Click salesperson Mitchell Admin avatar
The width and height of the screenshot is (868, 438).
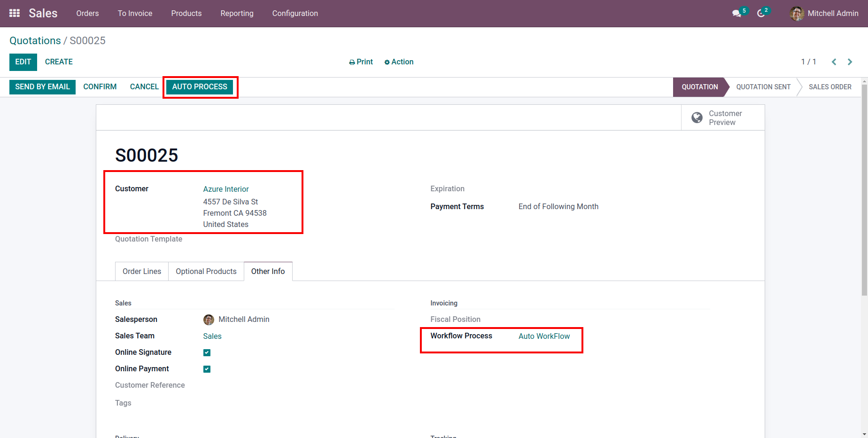click(x=209, y=320)
